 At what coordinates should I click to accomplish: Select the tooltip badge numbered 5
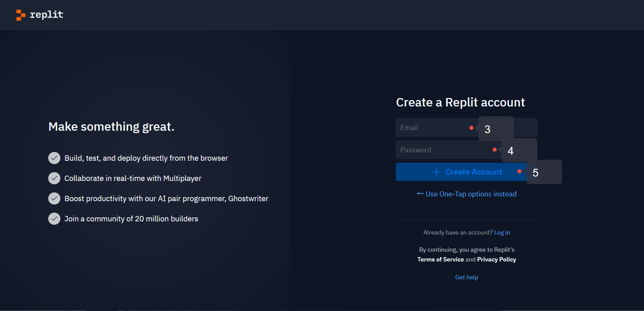coord(544,172)
